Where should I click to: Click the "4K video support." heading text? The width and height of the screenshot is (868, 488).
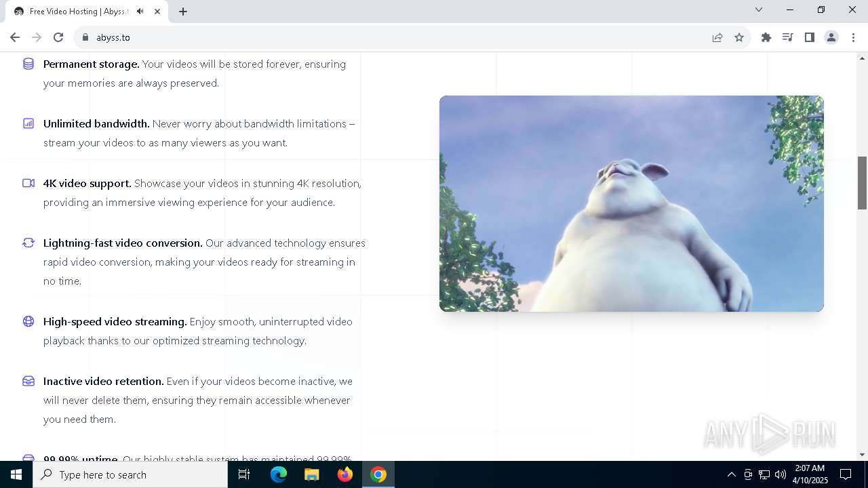pos(87,183)
